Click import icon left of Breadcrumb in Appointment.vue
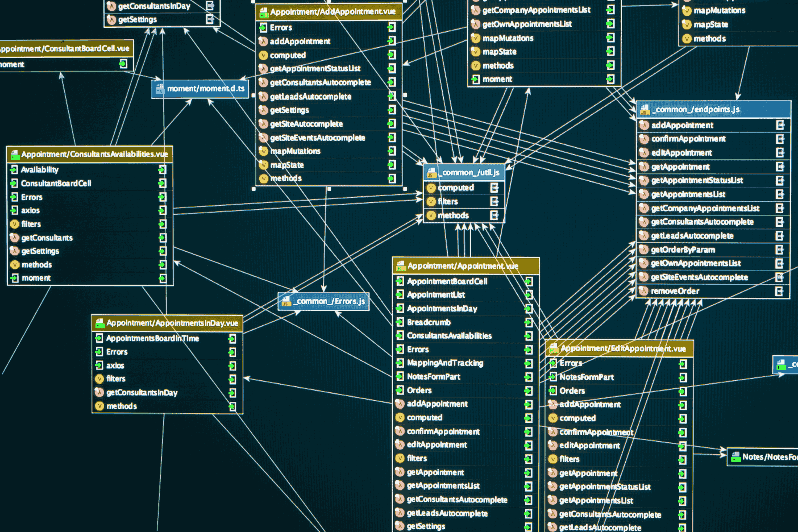The height and width of the screenshot is (532, 798). pos(400,322)
